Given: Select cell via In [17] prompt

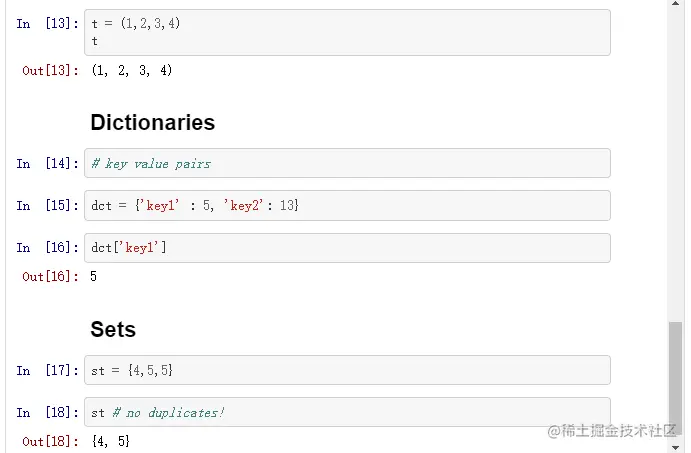Looking at the screenshot, I should click(47, 370).
